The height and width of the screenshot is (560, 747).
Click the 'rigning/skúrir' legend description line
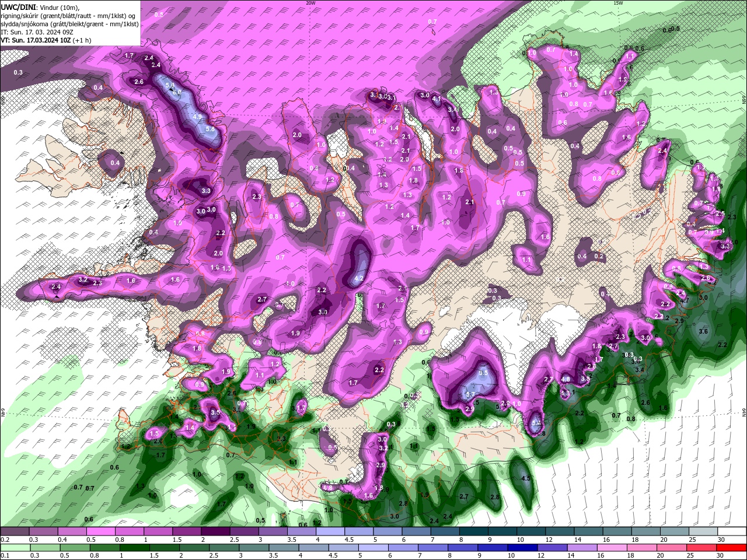pyautogui.click(x=68, y=16)
